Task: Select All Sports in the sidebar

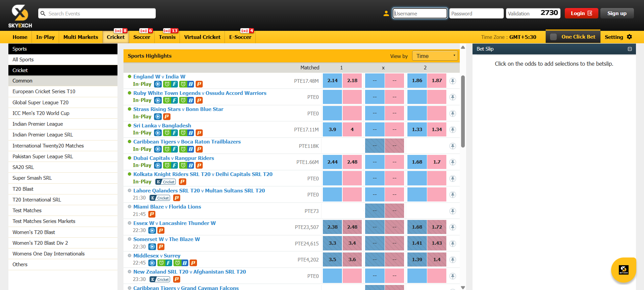Action: (63, 60)
